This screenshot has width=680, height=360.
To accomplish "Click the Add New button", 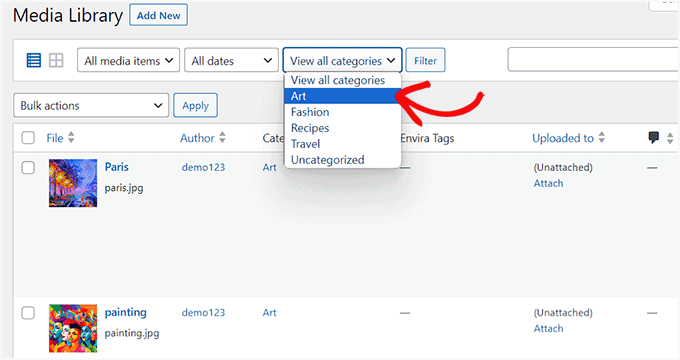I will pos(158,15).
